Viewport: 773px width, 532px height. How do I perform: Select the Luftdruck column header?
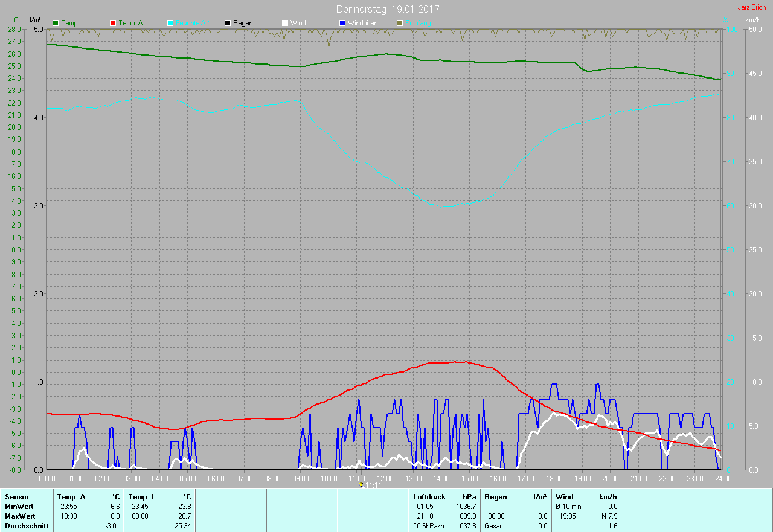tap(429, 497)
